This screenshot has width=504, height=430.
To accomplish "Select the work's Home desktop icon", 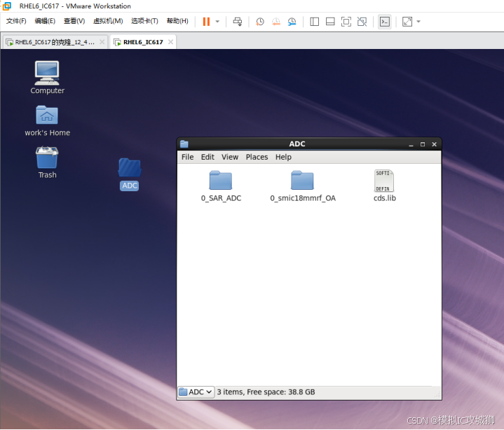I will [47, 120].
